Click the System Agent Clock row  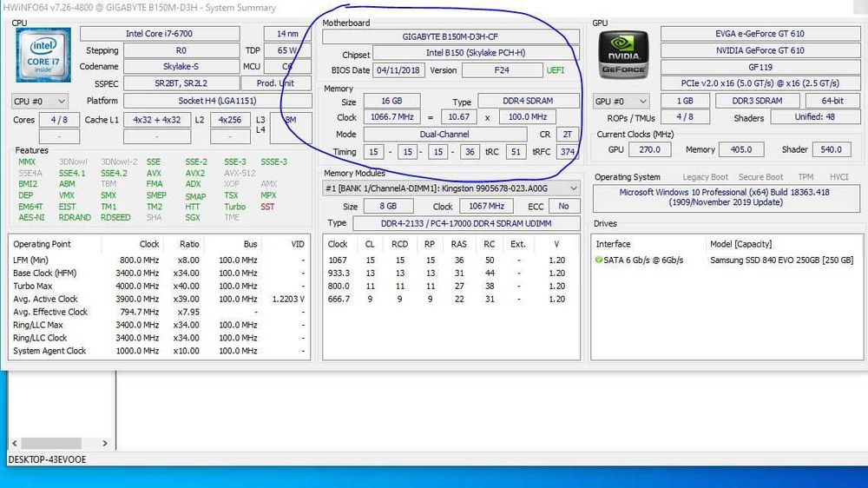click(159, 351)
